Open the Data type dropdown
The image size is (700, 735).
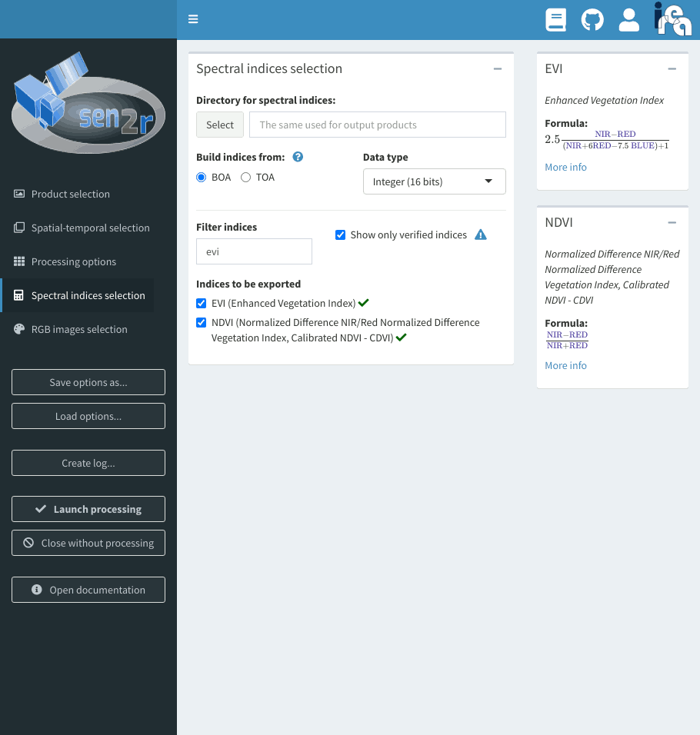coord(434,181)
